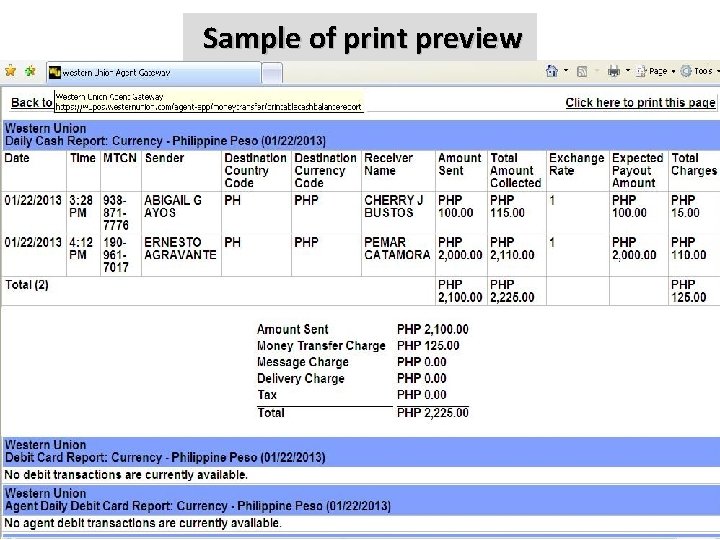Select MTCN 190-961-7017 cell
Viewport: 720px width, 540px height.
pyautogui.click(x=116, y=254)
